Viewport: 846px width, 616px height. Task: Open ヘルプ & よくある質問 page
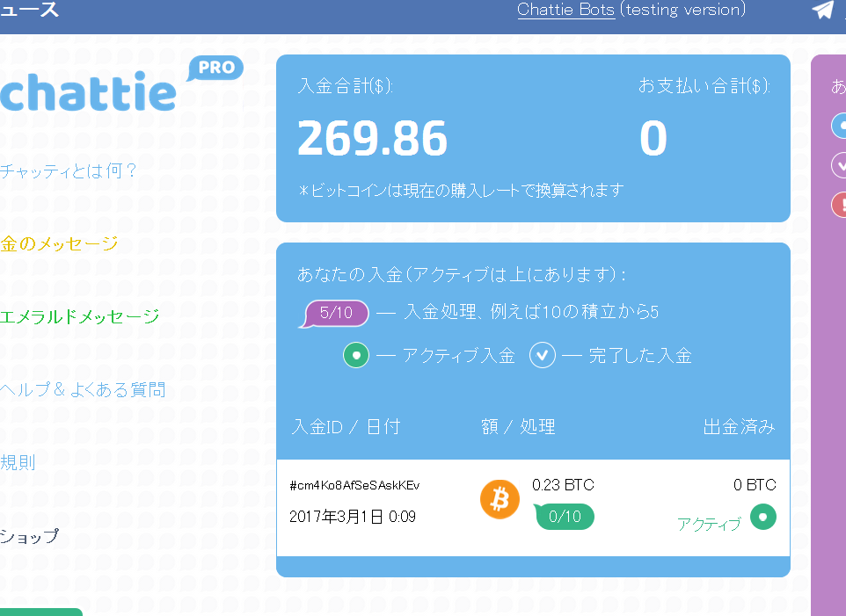83,389
